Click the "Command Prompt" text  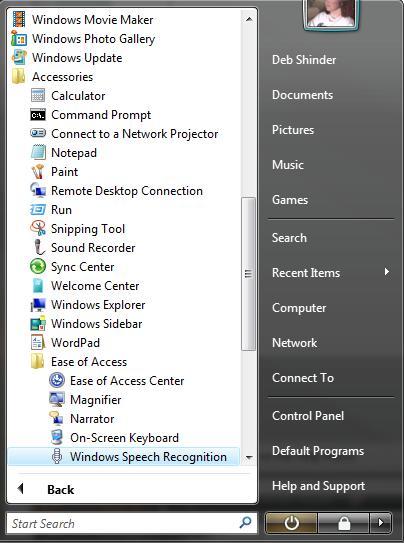coord(101,115)
